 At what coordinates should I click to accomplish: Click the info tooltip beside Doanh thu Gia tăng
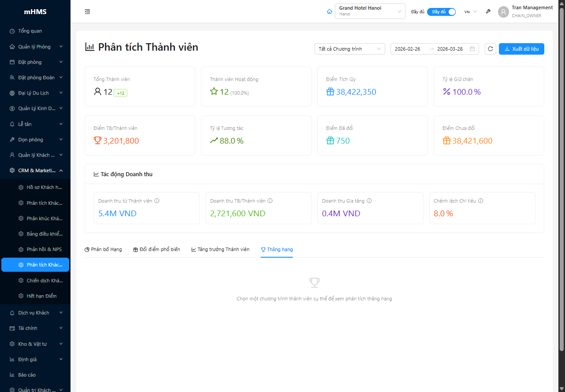tap(369, 200)
